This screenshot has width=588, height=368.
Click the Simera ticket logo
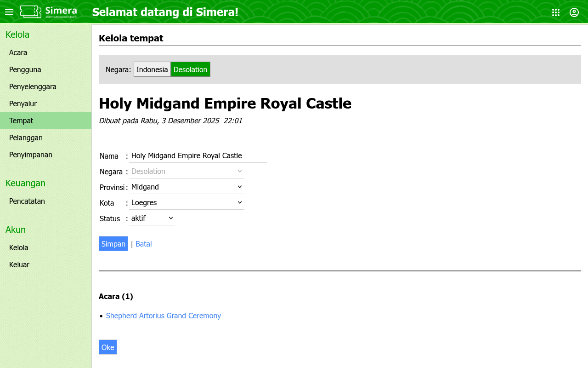[x=48, y=12]
